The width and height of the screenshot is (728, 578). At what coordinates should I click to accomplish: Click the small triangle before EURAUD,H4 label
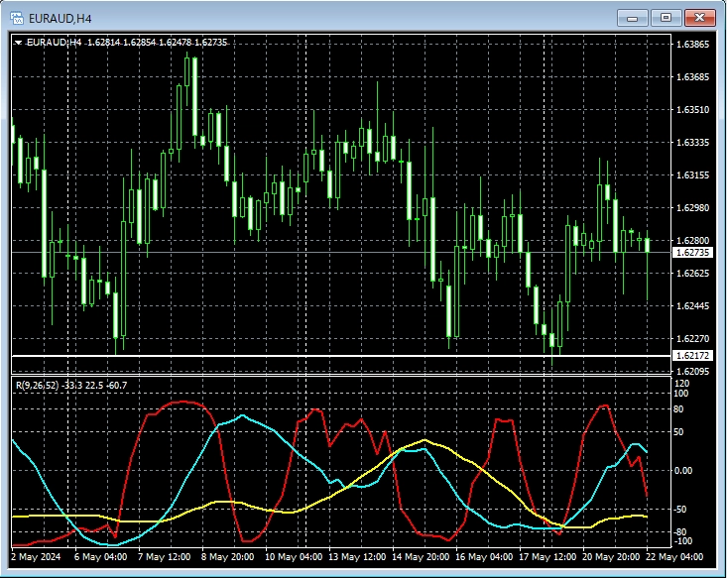pyautogui.click(x=18, y=43)
